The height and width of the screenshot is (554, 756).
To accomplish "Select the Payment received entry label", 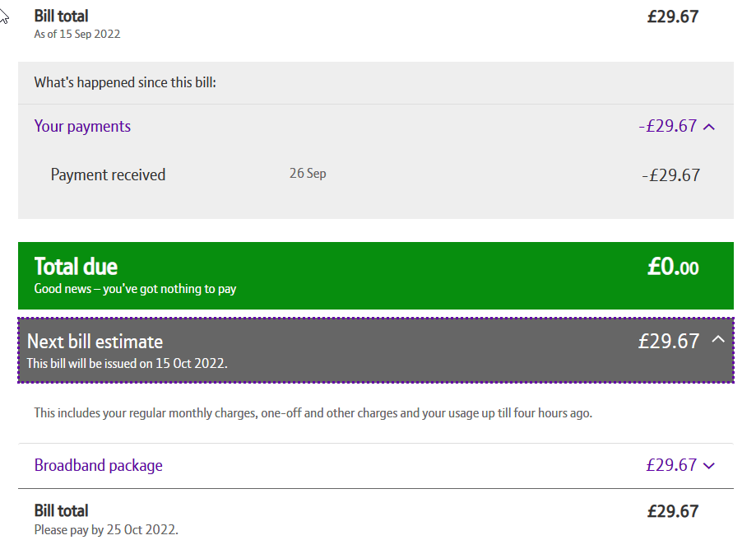I will [108, 175].
